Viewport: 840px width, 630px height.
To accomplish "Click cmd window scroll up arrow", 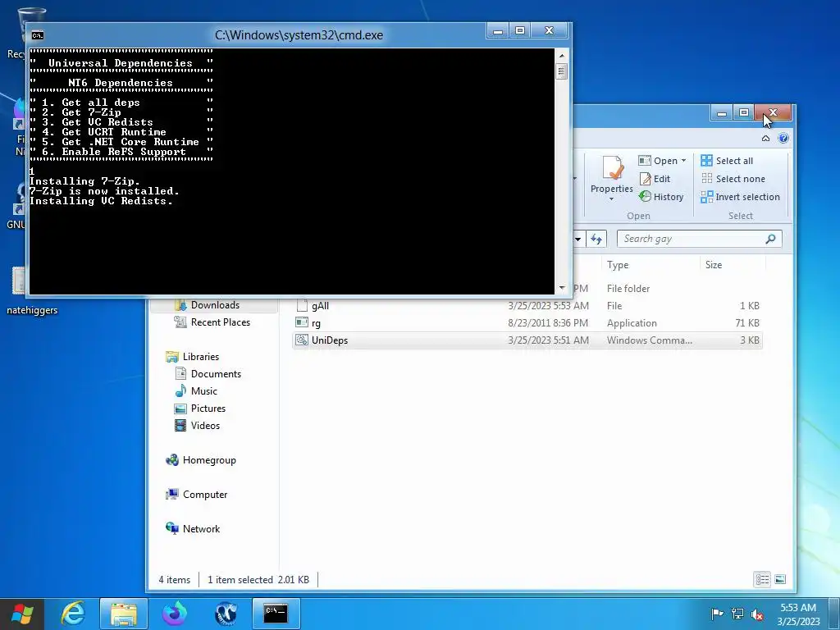I will 561,55.
